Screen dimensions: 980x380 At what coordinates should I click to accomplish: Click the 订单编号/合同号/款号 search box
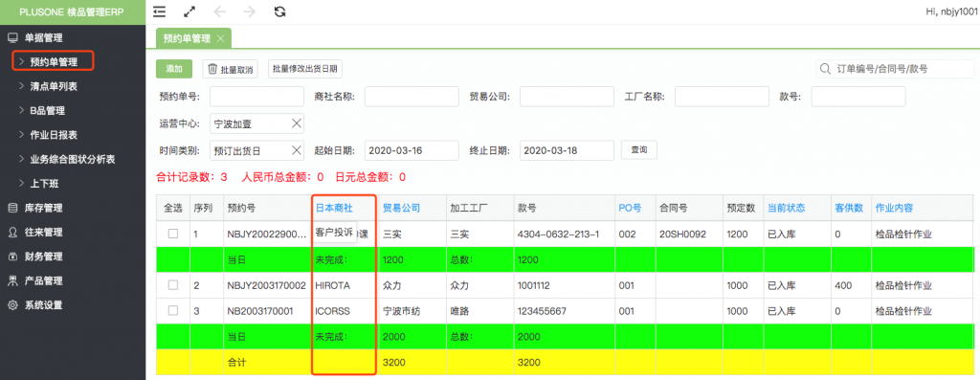(895, 69)
